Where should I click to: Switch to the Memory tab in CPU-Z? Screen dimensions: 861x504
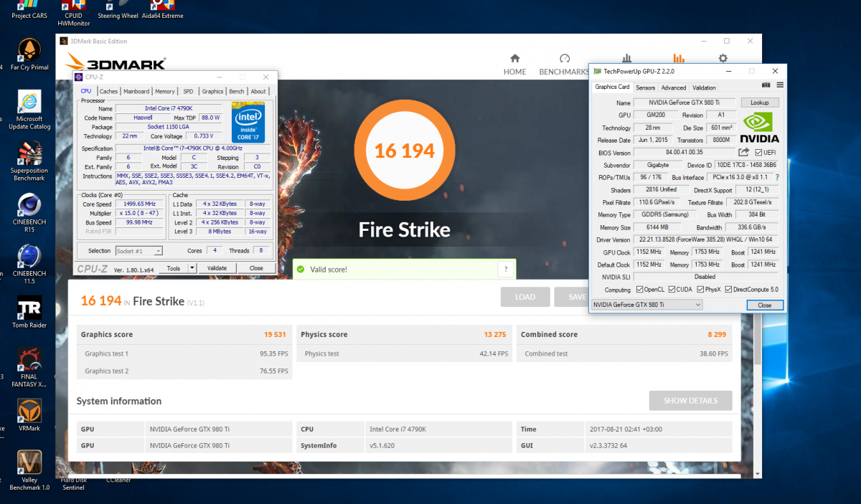pos(165,91)
